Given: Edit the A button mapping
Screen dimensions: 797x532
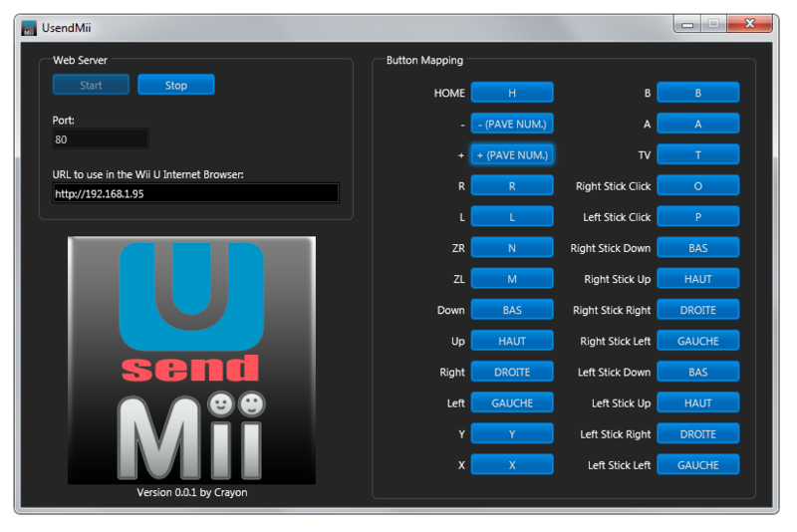Looking at the screenshot, I should point(697,124).
